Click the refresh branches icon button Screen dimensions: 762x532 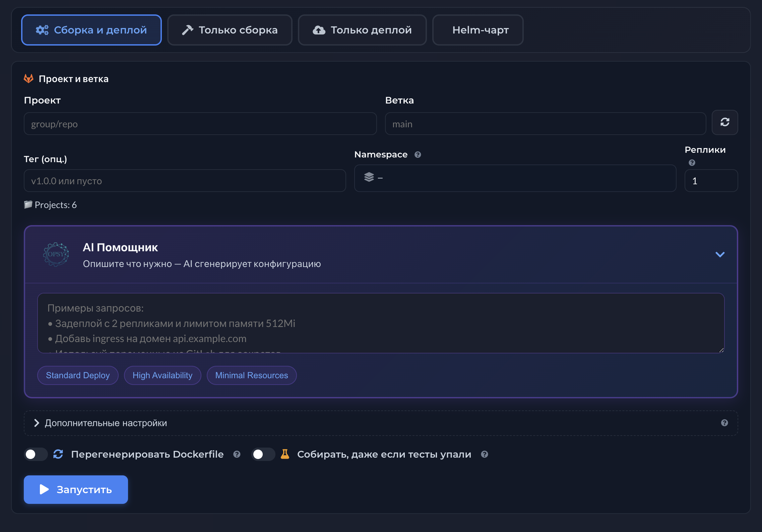tap(724, 122)
